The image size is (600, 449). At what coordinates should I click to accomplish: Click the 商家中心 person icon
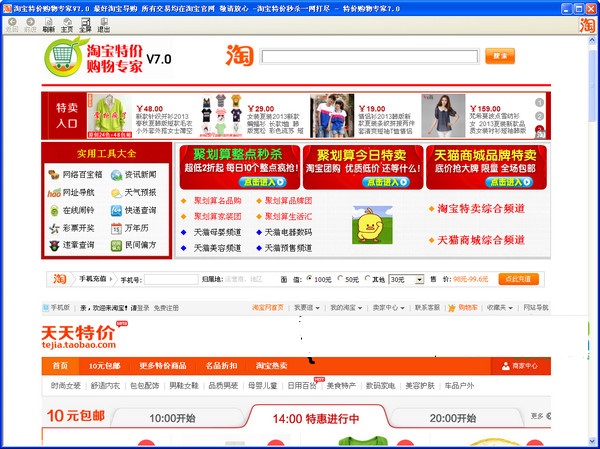(x=505, y=366)
